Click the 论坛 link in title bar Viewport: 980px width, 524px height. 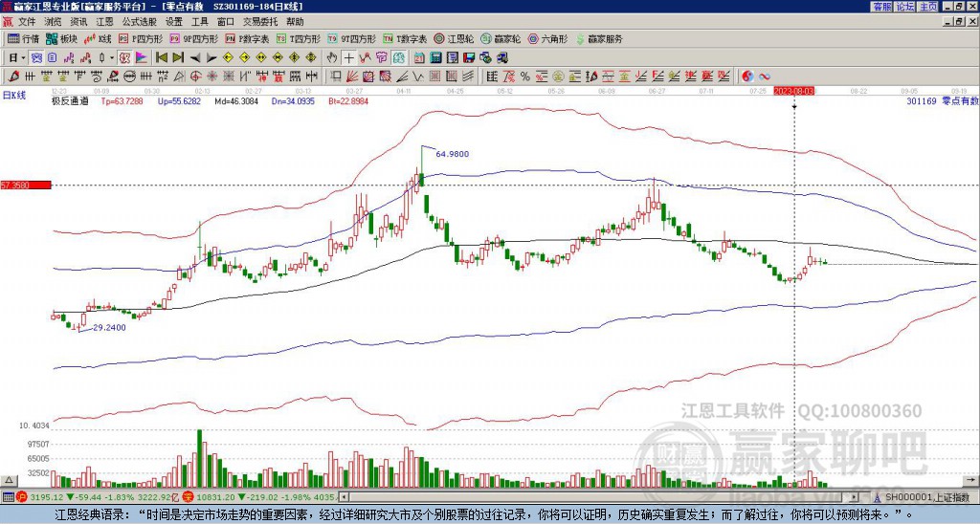click(x=904, y=7)
